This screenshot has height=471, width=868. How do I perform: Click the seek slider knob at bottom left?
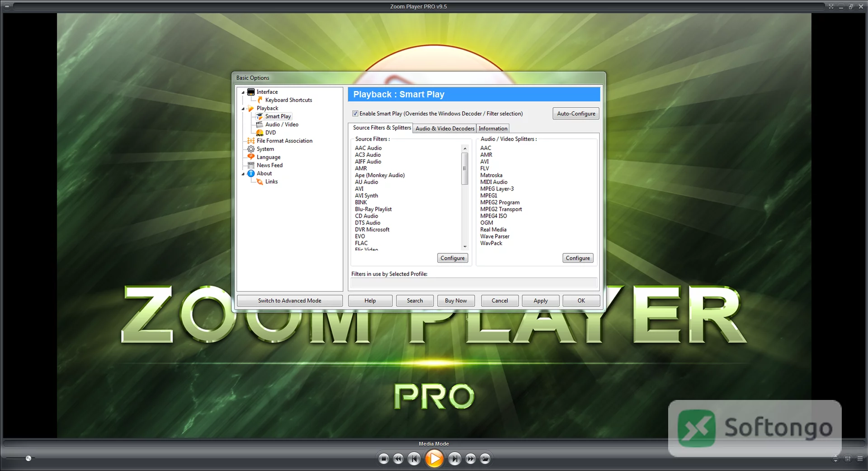(x=28, y=458)
